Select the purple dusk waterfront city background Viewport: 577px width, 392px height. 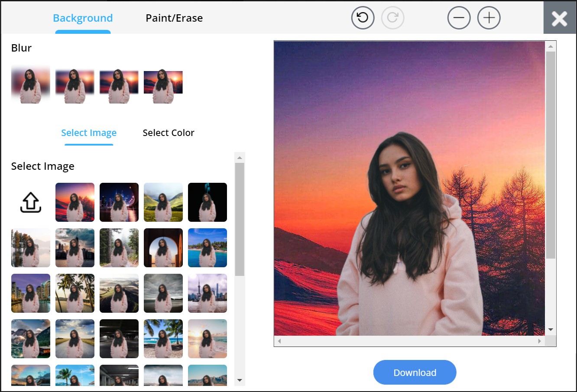coord(31,293)
